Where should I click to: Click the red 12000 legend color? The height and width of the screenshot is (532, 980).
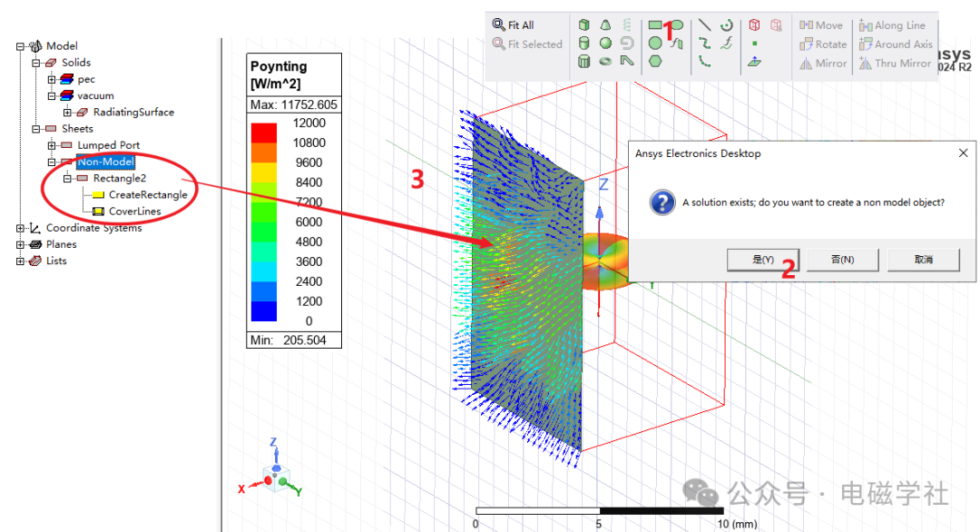click(x=264, y=133)
